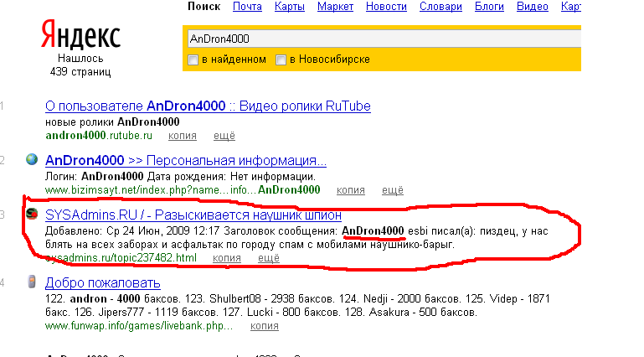Open the Маркет tab
Image resolution: width=644 pixels, height=357 pixels.
click(x=335, y=7)
